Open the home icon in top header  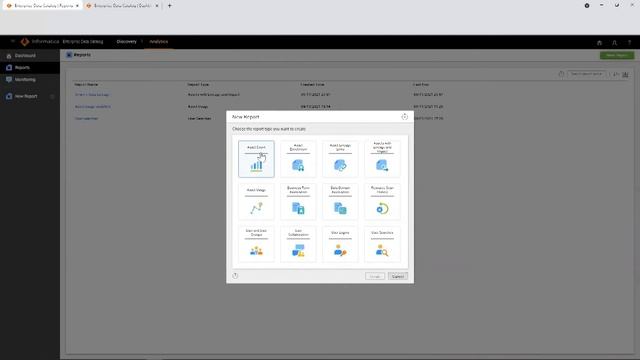coord(599,42)
